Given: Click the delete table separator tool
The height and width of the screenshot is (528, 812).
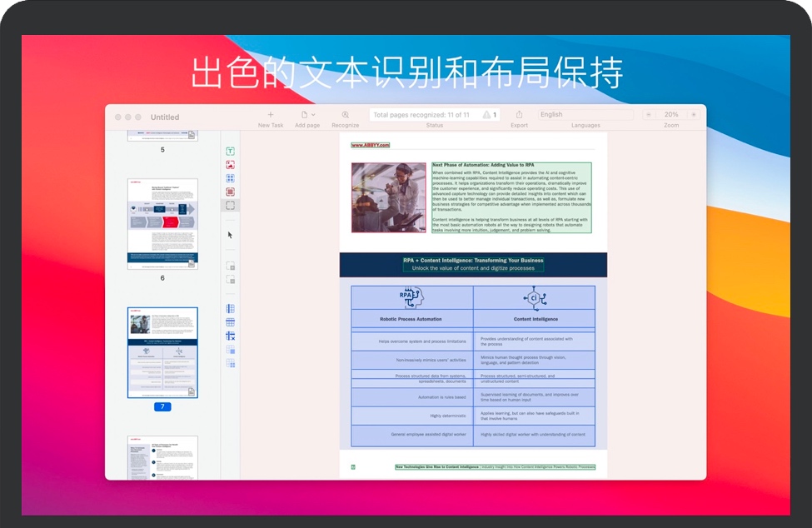Looking at the screenshot, I should [x=231, y=336].
